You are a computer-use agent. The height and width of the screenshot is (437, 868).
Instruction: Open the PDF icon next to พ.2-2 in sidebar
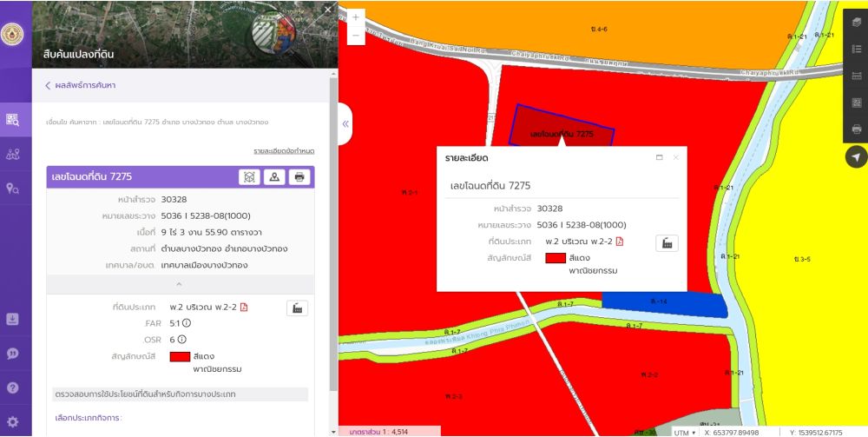pyautogui.click(x=244, y=308)
